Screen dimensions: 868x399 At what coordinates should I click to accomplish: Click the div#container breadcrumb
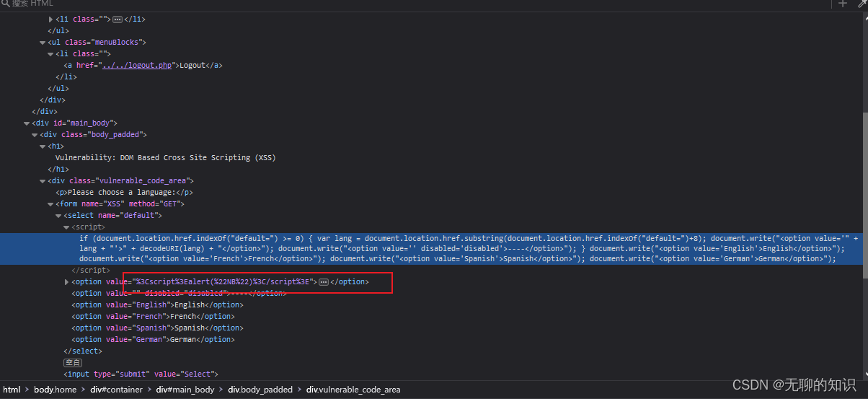[x=116, y=390]
